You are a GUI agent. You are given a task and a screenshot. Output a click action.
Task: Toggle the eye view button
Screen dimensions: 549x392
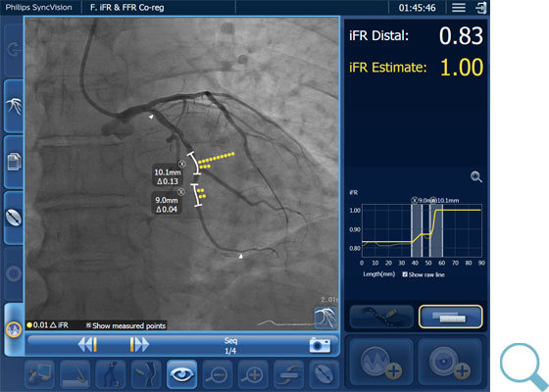(x=181, y=374)
